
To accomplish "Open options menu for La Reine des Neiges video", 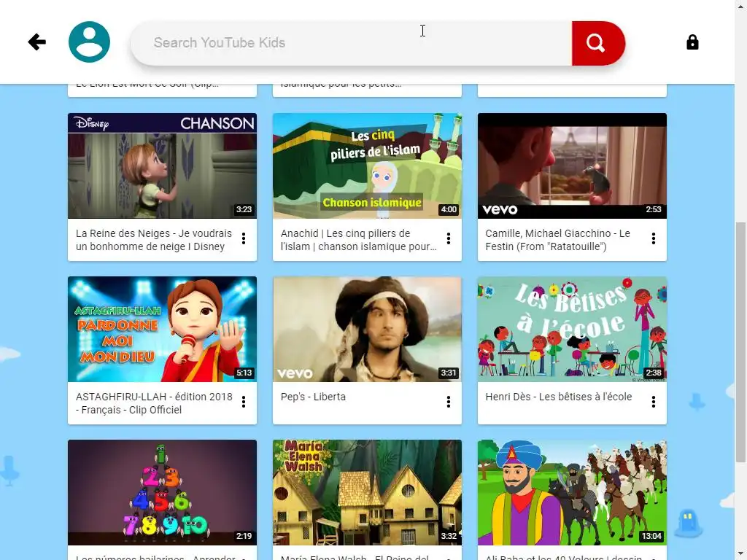I will tap(244, 238).
